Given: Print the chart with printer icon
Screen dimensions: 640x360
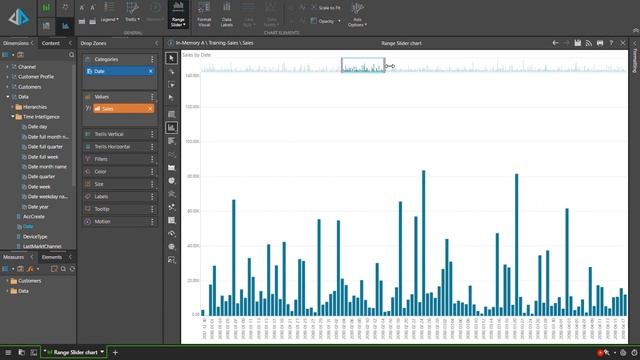Looking at the screenshot, I should (x=600, y=43).
